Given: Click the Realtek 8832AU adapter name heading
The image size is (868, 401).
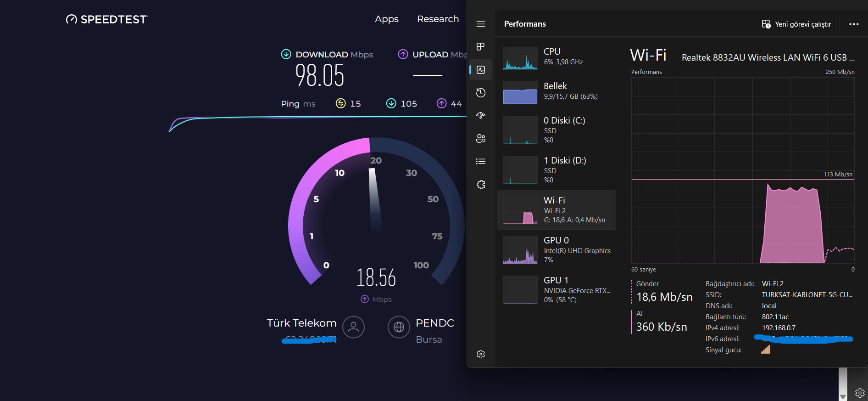Looking at the screenshot, I should tap(768, 57).
